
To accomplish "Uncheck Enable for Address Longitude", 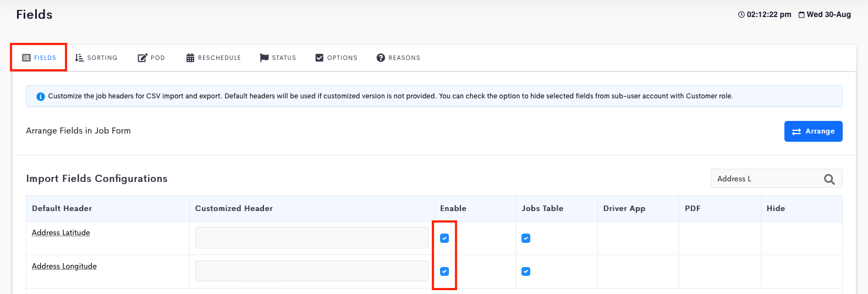I will click(444, 271).
